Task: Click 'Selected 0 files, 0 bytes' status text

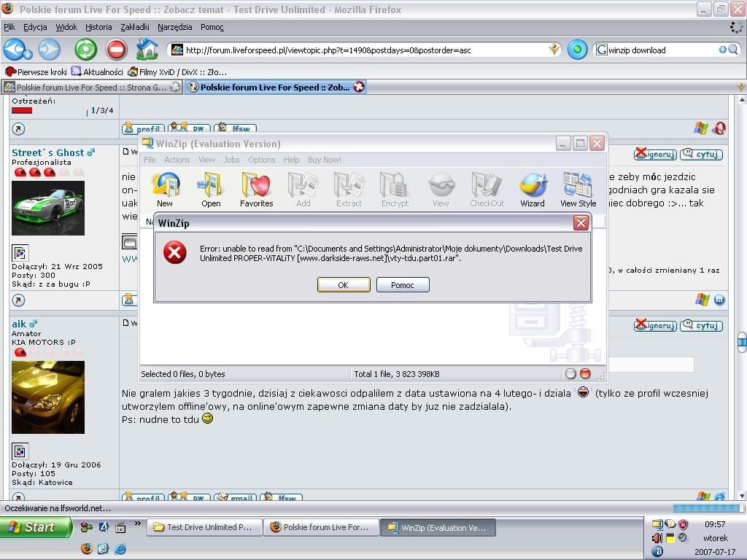Action: click(x=183, y=374)
